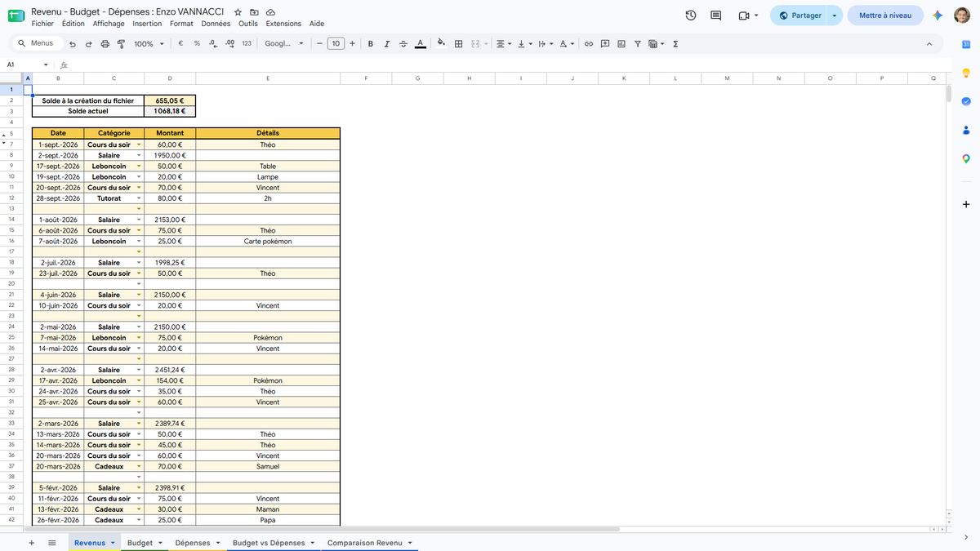Click the borders icon
980x551 pixels.
tap(459, 43)
